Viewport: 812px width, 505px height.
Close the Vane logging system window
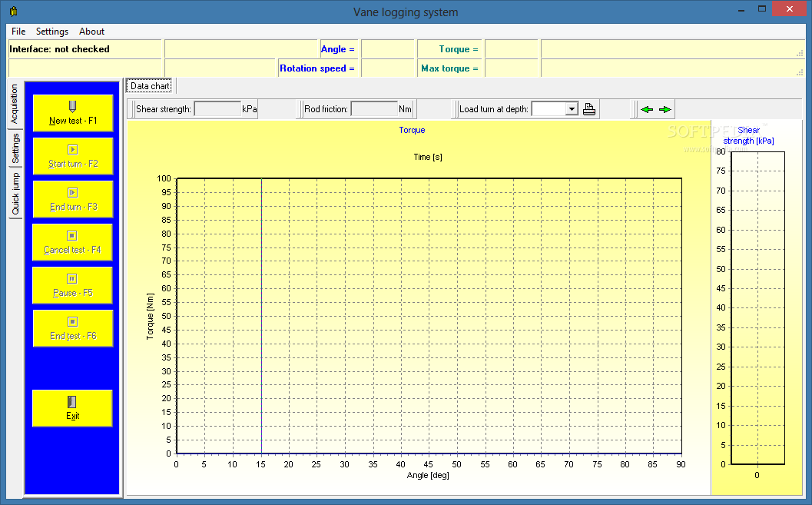[789, 8]
